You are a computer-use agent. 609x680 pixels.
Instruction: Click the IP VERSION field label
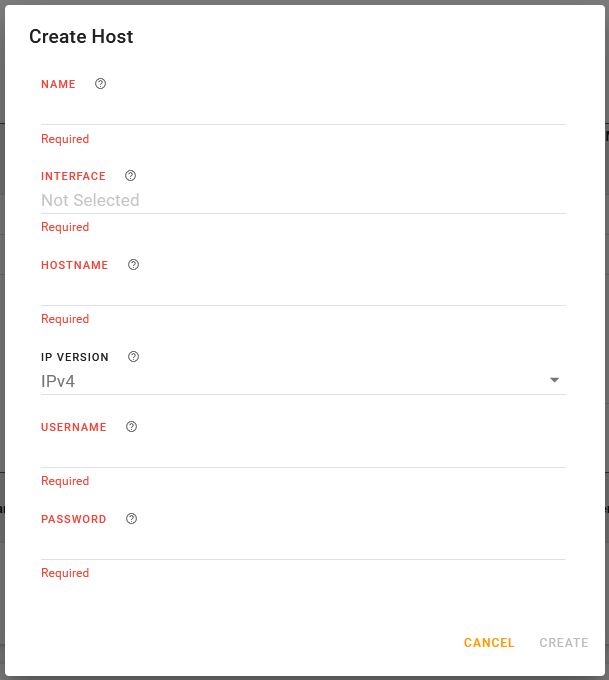75,358
